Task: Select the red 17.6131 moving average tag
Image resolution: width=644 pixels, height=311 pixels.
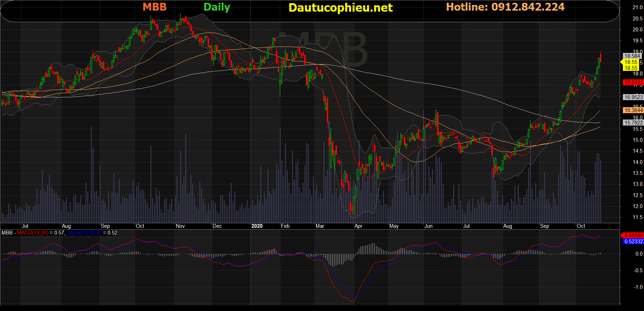Action: coord(633,83)
